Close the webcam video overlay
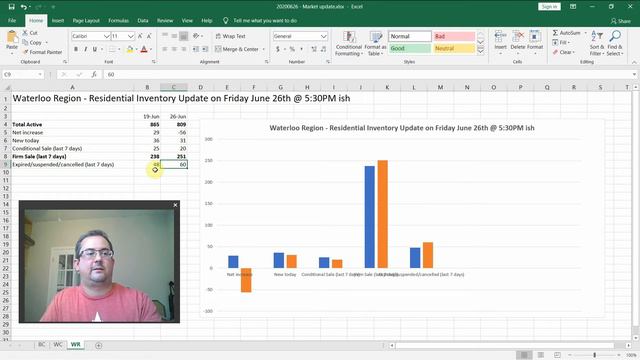 click(x=175, y=205)
